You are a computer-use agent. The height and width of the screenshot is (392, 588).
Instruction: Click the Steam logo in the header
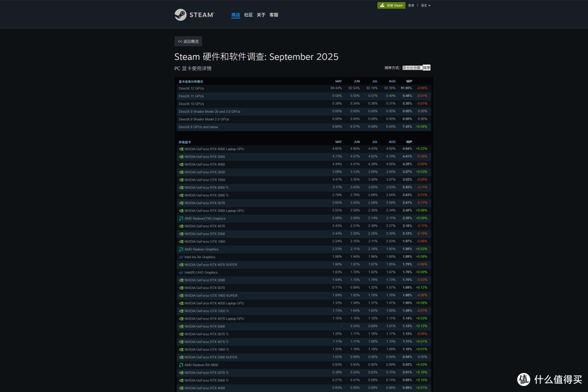point(194,15)
